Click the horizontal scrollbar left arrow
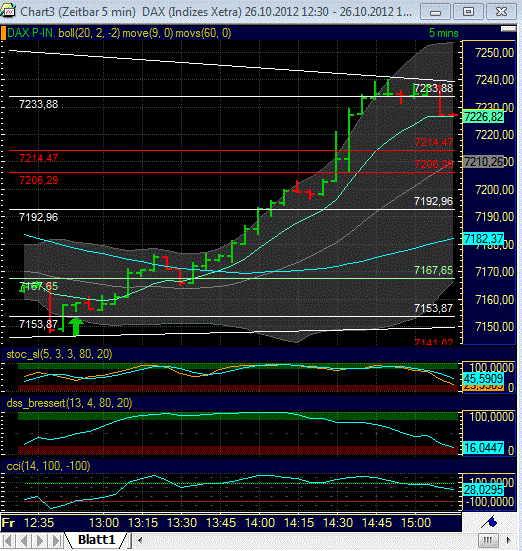The width and height of the screenshot is (522, 551). 140,540
